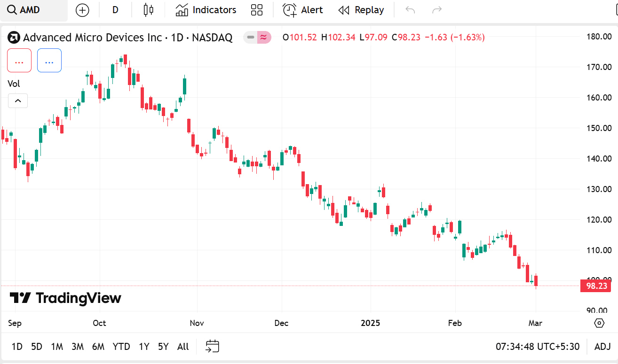Screen dimensions: 618x364
Task: Open chart settings hexagon icon
Action: point(599,323)
